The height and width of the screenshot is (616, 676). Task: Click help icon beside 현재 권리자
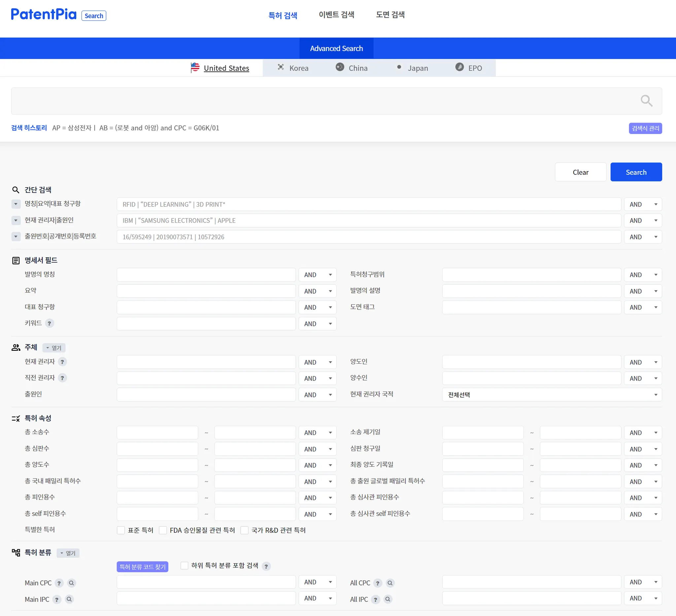click(x=62, y=362)
